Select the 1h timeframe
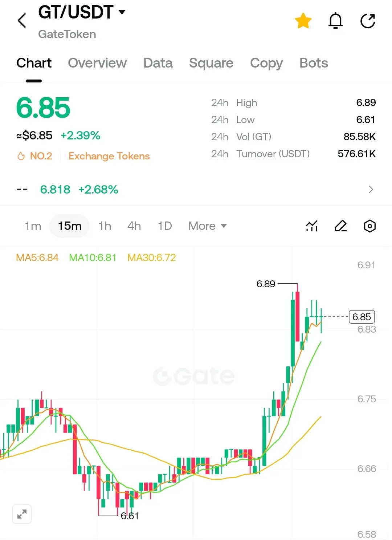392x540 pixels. pos(105,226)
